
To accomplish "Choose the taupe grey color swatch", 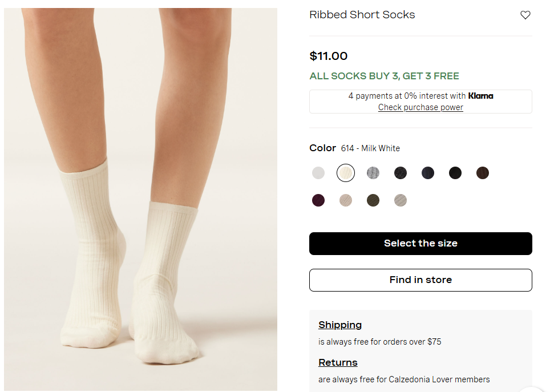I will click(401, 200).
